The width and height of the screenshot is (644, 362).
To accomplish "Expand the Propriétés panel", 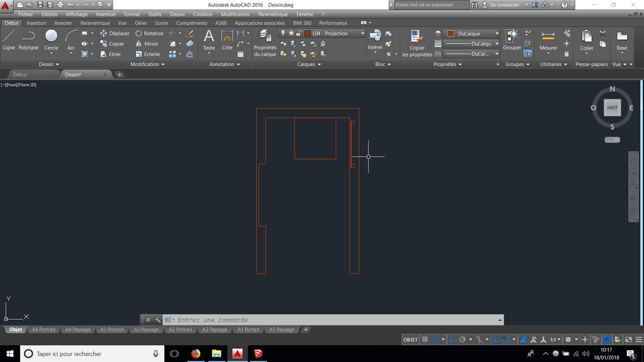I will pyautogui.click(x=448, y=64).
